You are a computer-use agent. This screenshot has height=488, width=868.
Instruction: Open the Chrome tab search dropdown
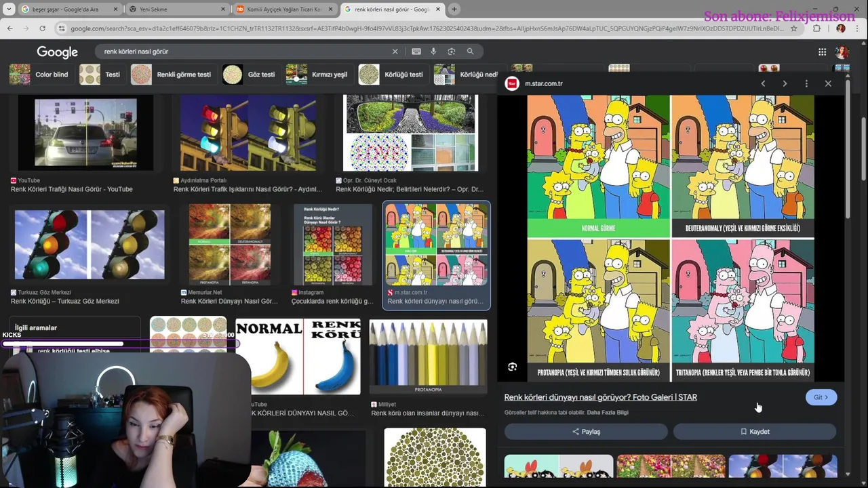click(x=9, y=9)
